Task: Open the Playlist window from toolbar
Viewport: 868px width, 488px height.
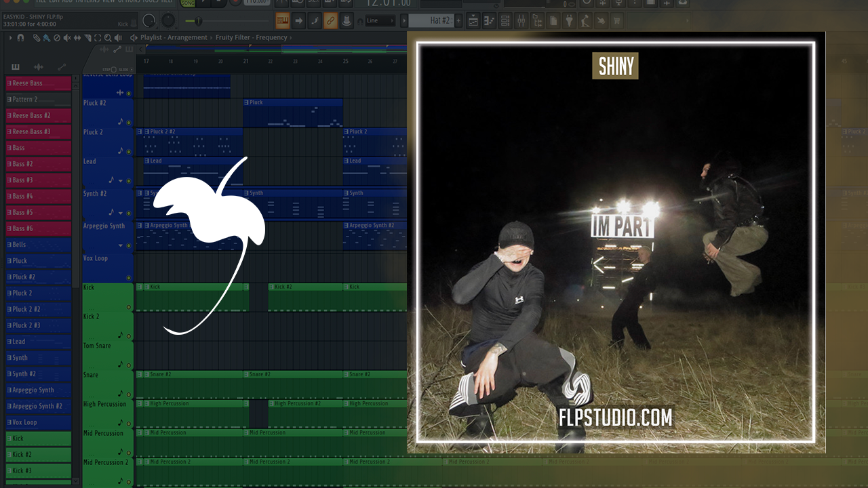Action: tap(473, 22)
